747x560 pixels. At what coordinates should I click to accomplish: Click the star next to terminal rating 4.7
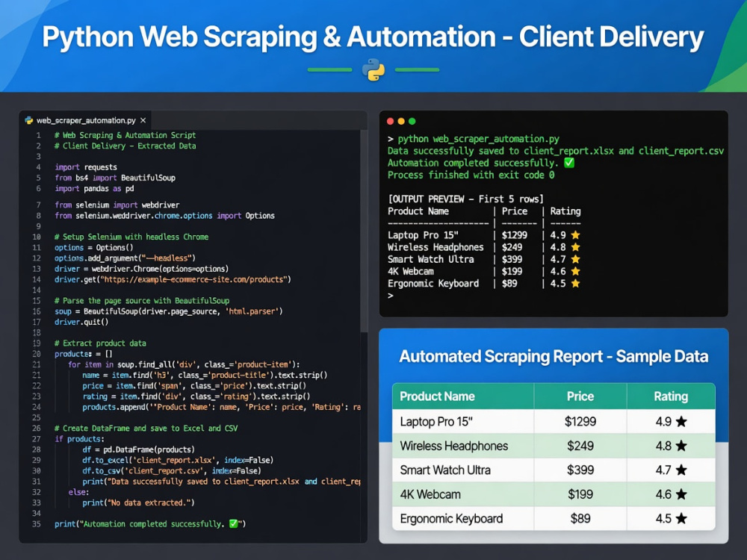point(575,259)
